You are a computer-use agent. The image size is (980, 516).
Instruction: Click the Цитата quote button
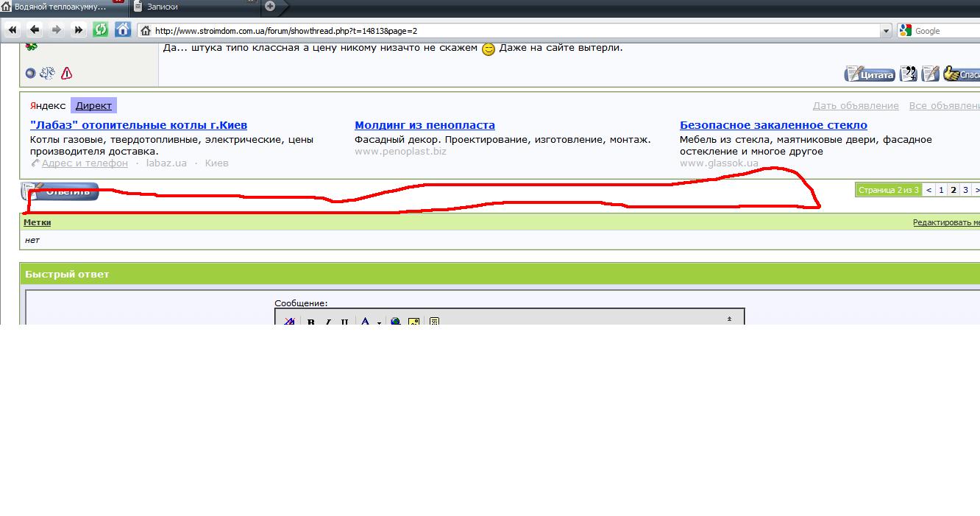pyautogui.click(x=870, y=74)
